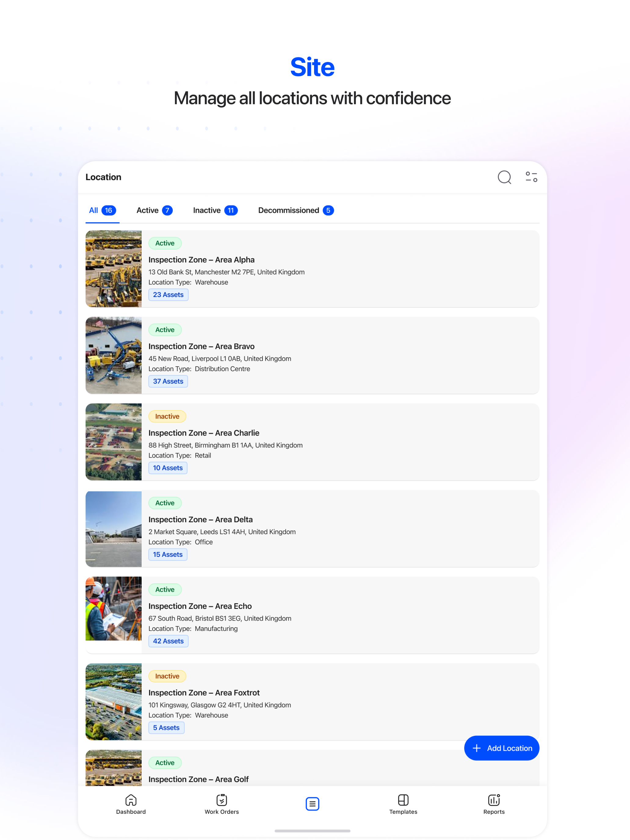Viewport: 630px width, 840px height.
Task: Click the Add Location button
Action: [x=501, y=748]
